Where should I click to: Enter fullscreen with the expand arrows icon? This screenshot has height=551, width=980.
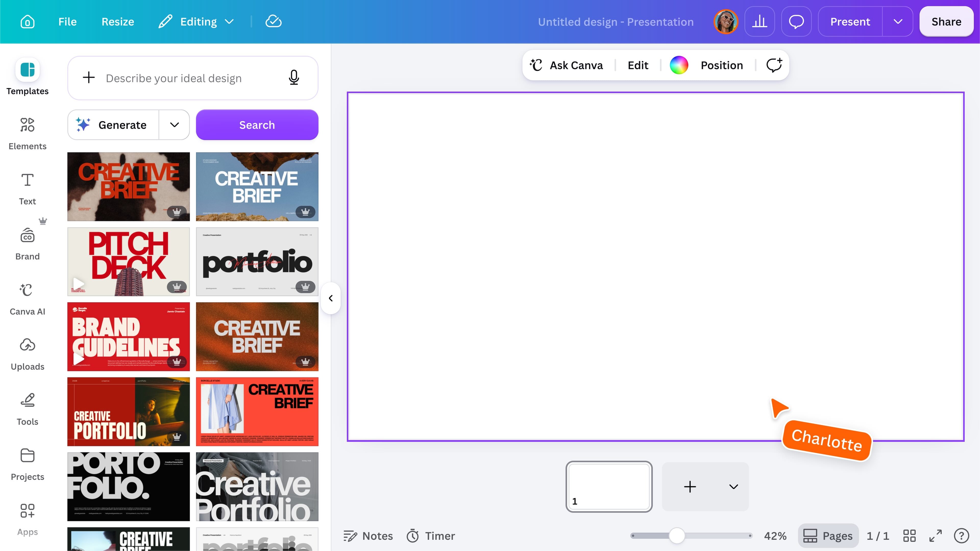click(935, 536)
